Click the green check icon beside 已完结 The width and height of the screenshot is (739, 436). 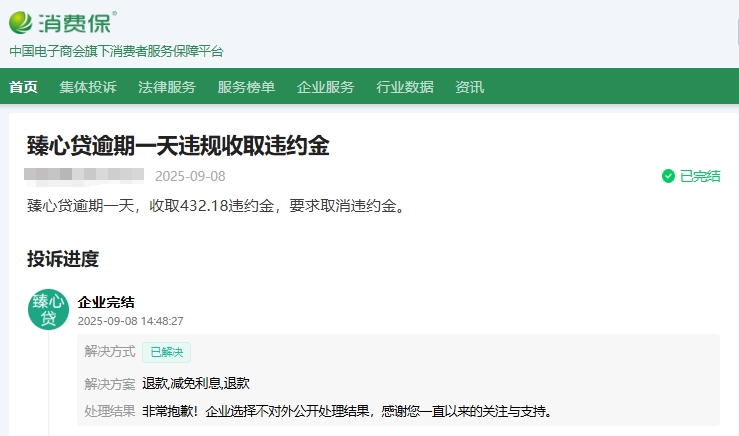(668, 176)
